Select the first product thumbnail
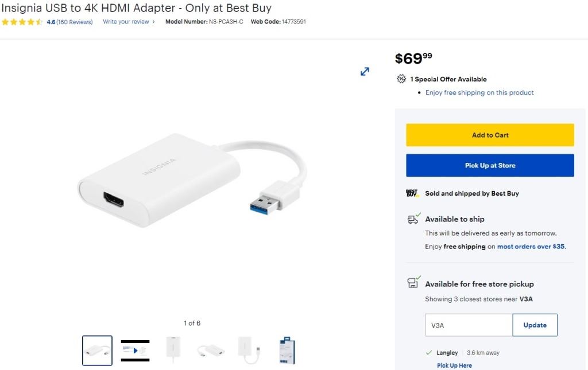The height and width of the screenshot is (370, 588). [97, 350]
